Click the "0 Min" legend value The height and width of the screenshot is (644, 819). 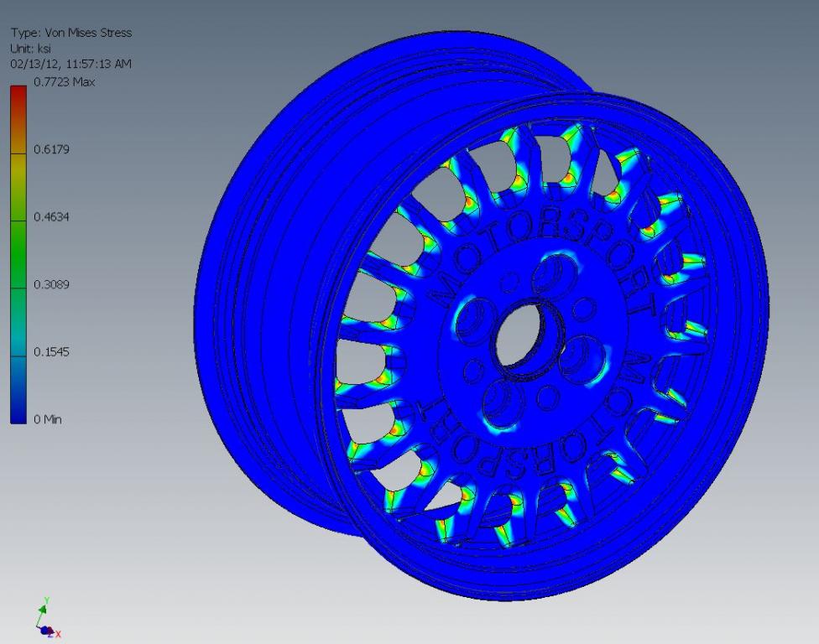tap(48, 419)
